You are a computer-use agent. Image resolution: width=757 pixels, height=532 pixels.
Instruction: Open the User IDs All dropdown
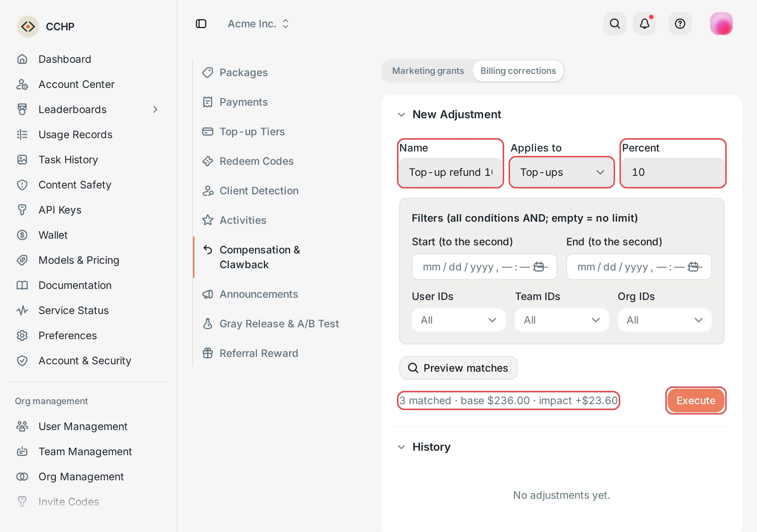pos(458,320)
